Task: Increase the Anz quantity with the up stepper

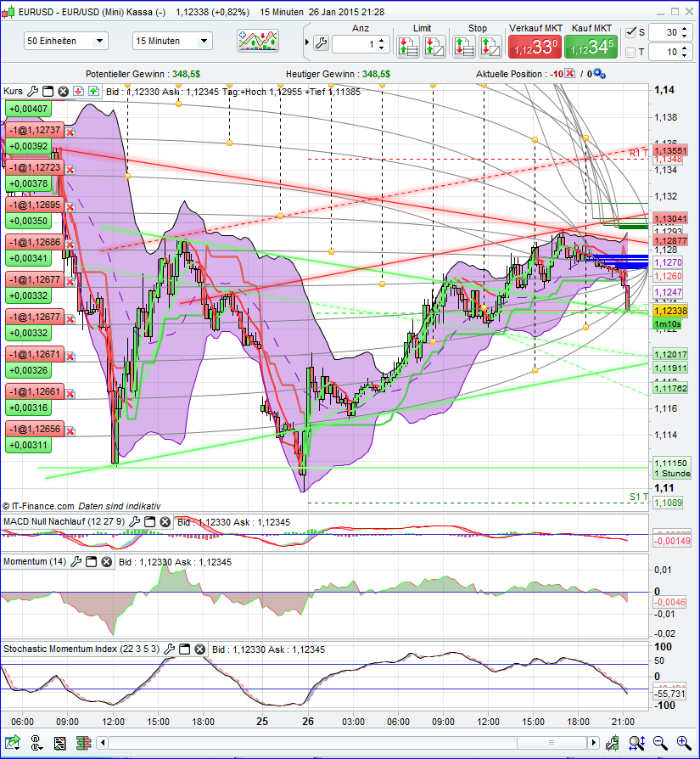Action: coord(380,36)
